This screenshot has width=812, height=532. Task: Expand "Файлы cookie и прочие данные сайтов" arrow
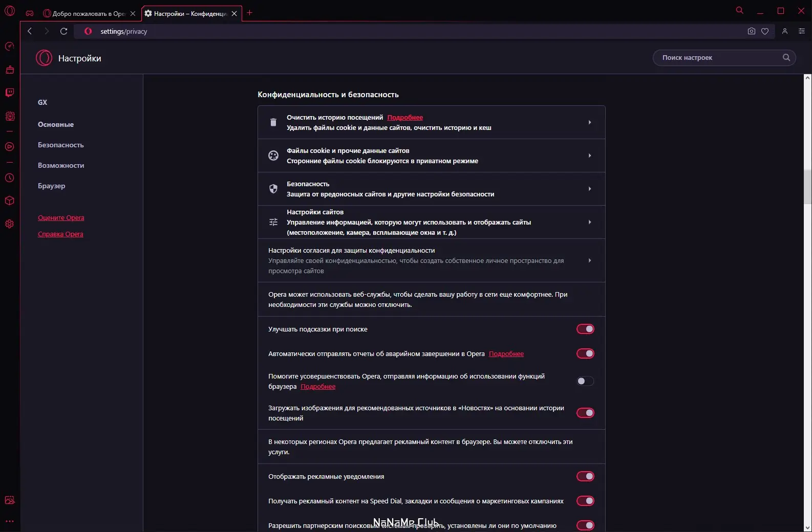(x=590, y=156)
